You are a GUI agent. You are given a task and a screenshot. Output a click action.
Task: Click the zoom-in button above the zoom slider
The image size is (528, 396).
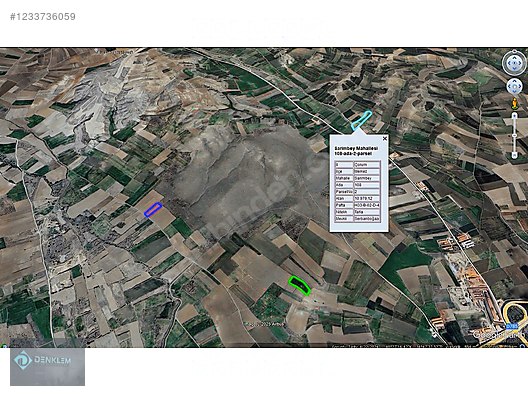[514, 116]
